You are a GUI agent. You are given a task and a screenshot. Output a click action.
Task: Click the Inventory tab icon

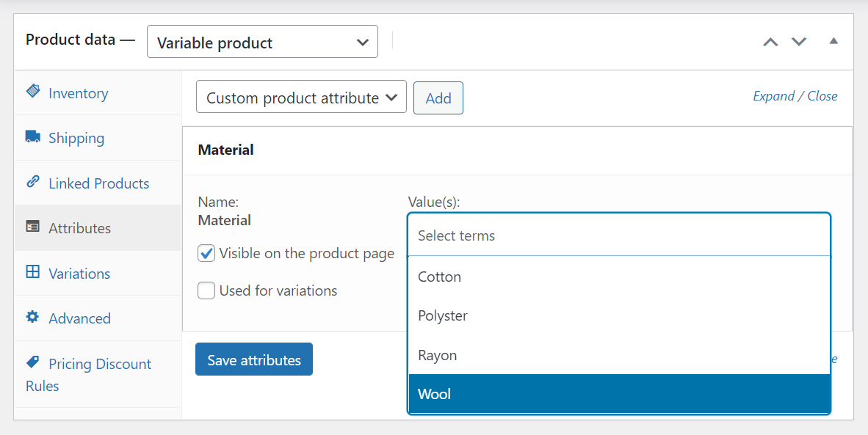(x=33, y=92)
